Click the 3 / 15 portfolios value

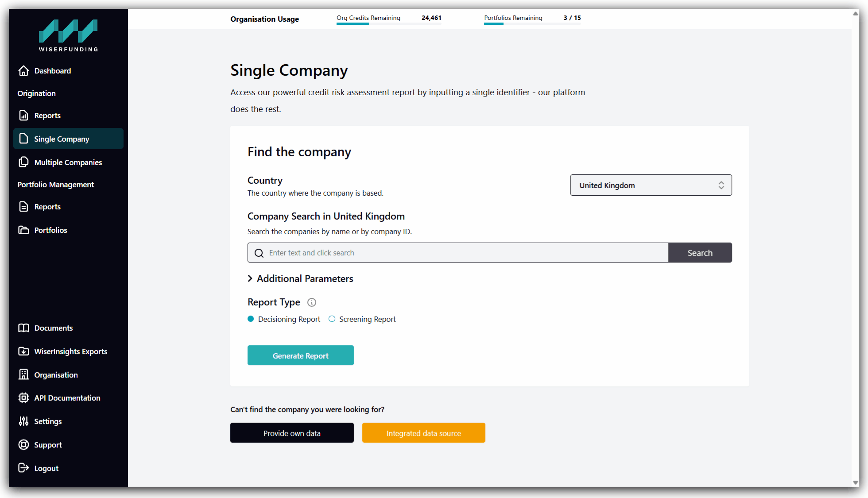pyautogui.click(x=572, y=18)
